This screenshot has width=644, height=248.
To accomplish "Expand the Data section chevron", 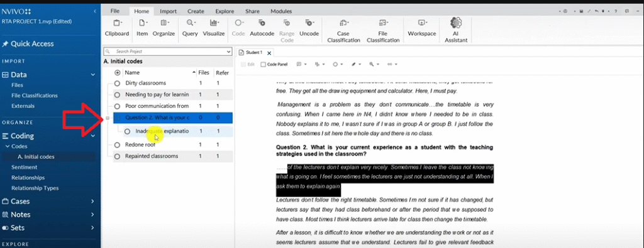I will (x=93, y=75).
